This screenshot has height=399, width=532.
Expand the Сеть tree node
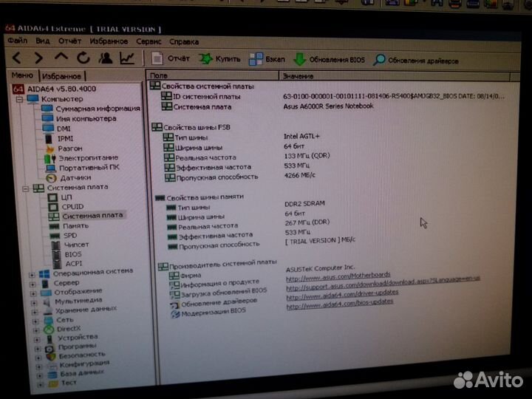pyautogui.click(x=35, y=321)
